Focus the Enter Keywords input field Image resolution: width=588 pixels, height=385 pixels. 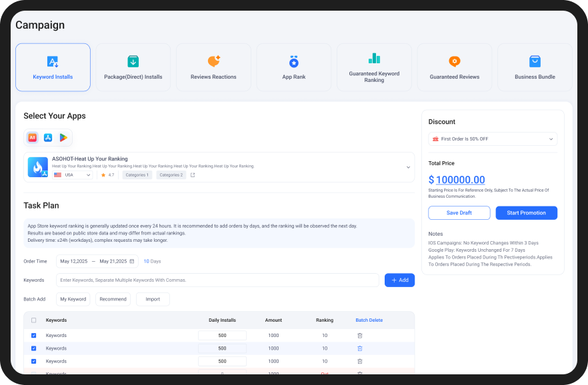217,280
